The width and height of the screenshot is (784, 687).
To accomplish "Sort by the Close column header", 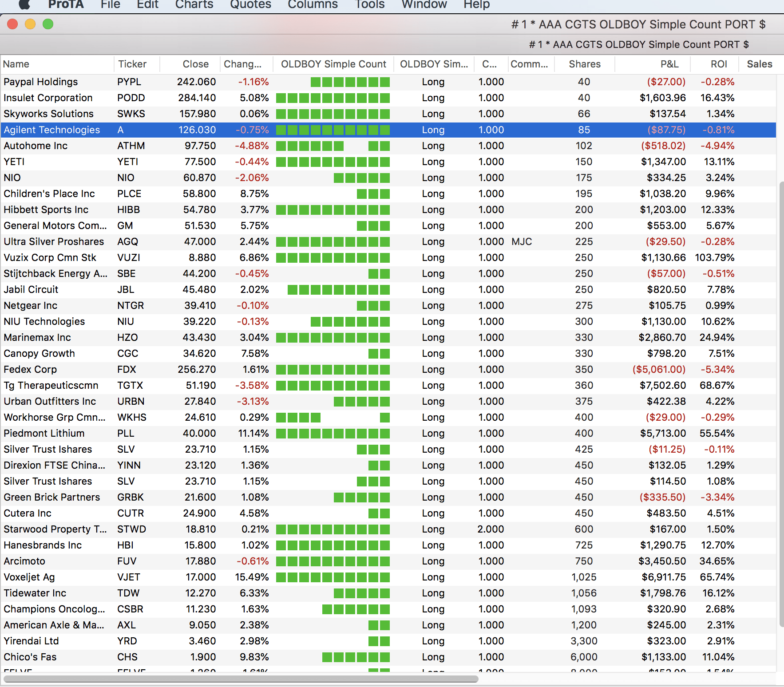I will coord(190,64).
